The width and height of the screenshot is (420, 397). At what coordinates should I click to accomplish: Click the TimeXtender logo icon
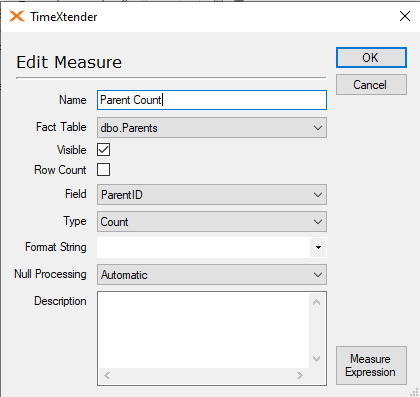pyautogui.click(x=17, y=16)
